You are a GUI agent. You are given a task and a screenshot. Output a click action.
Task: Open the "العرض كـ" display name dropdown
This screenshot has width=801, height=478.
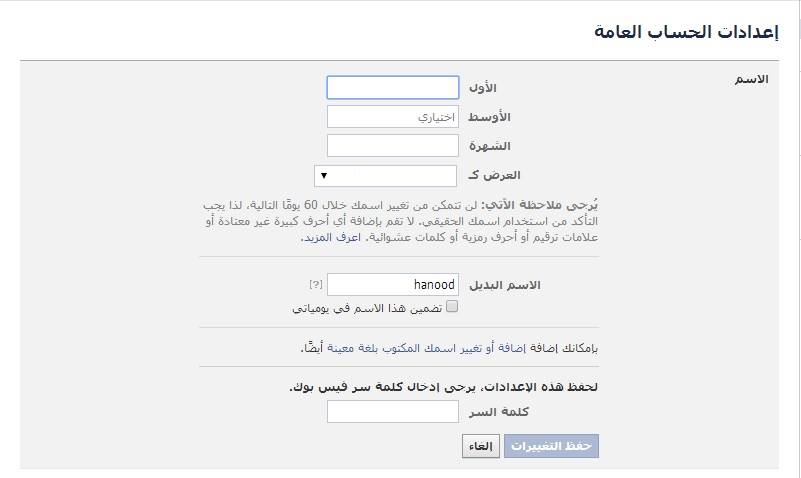click(385, 176)
